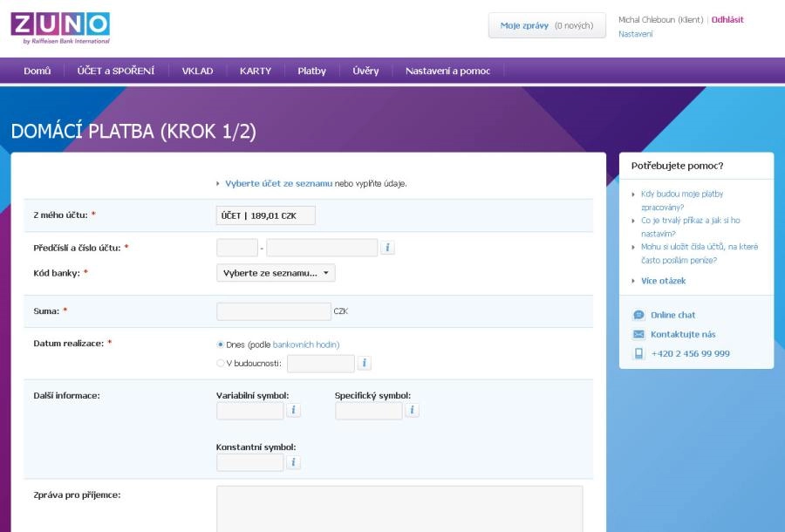Open the KARTY menu item
This screenshot has width=785, height=532.
click(256, 71)
